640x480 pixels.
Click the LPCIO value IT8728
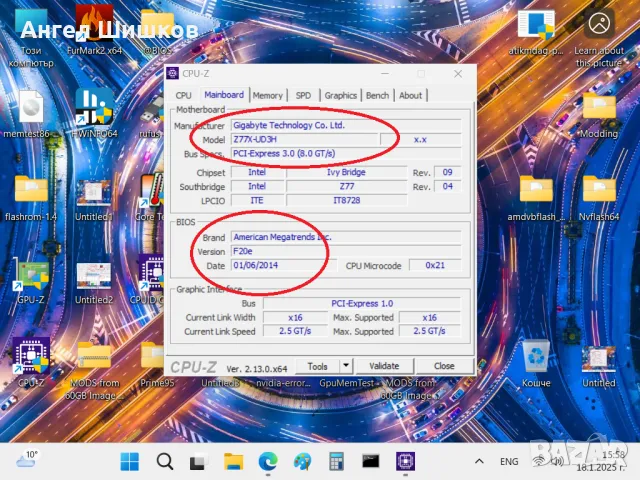point(346,200)
